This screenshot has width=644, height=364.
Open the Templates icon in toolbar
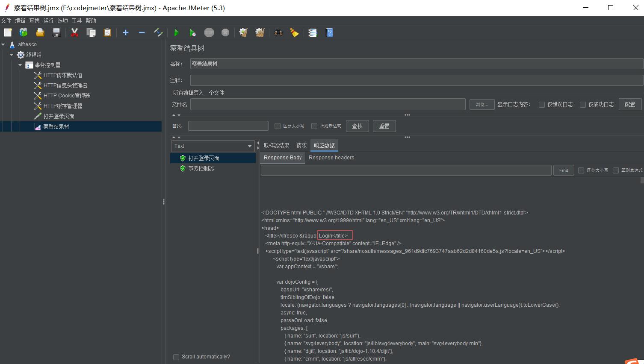pyautogui.click(x=24, y=32)
